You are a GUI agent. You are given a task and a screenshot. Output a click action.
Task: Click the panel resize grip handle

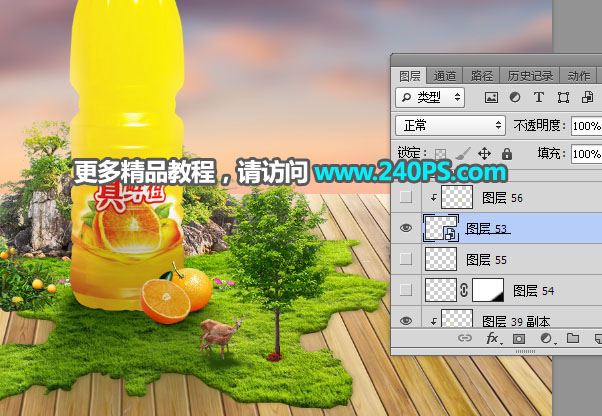(525, 352)
